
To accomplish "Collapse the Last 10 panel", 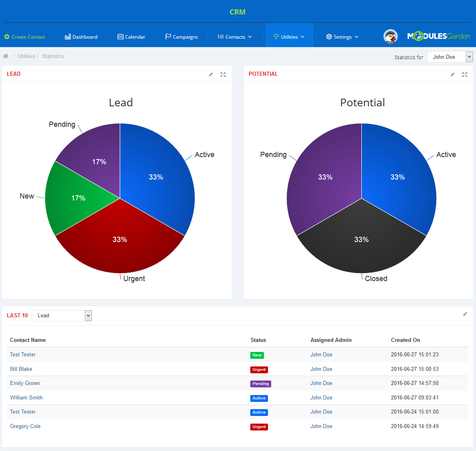I will 465,314.
